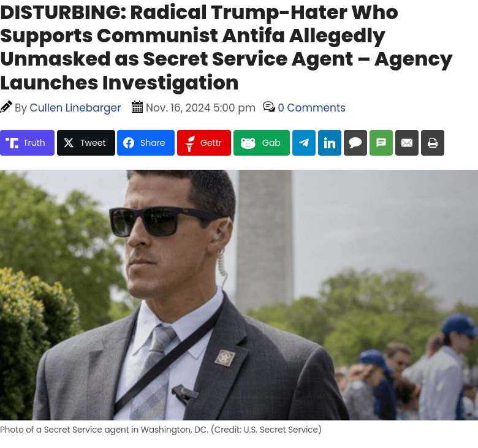
Task: Click the Truth Social T logo icon
Action: point(12,143)
